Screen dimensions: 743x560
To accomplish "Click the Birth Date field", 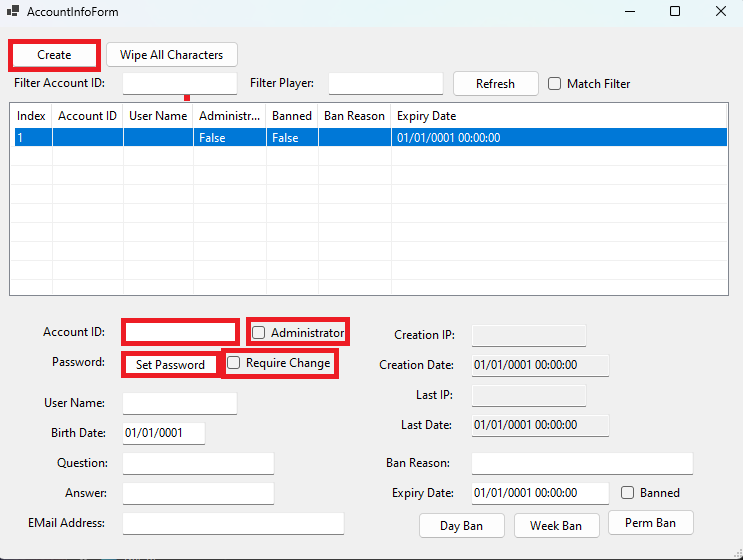I will [164, 433].
